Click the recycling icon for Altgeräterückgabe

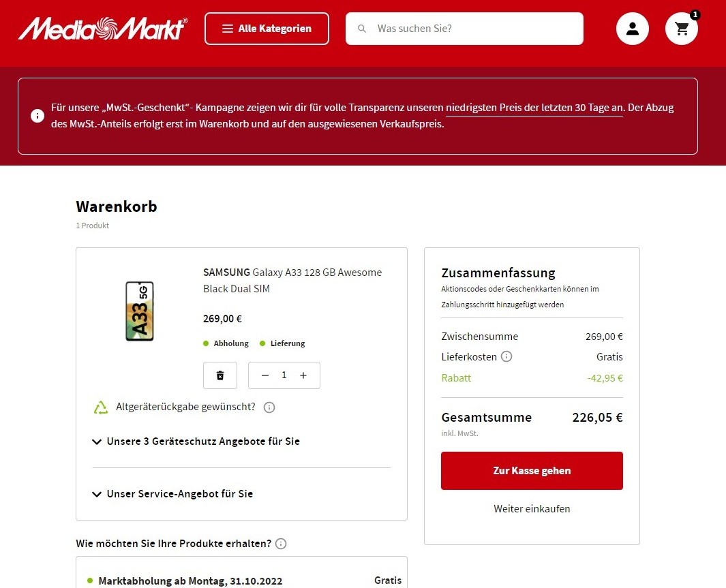[100, 407]
